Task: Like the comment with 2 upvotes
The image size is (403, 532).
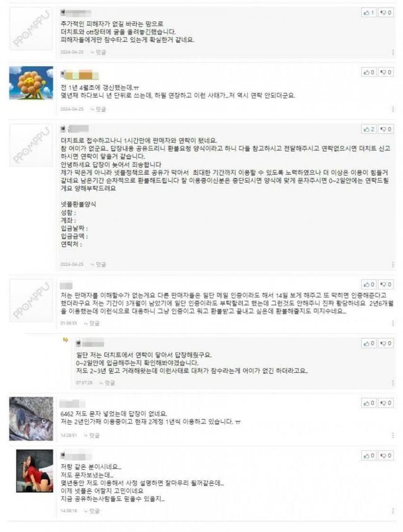Action: 369,129
